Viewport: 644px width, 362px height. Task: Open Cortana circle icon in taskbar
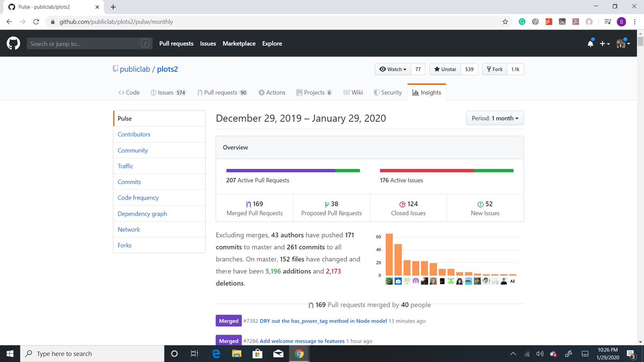point(174,353)
